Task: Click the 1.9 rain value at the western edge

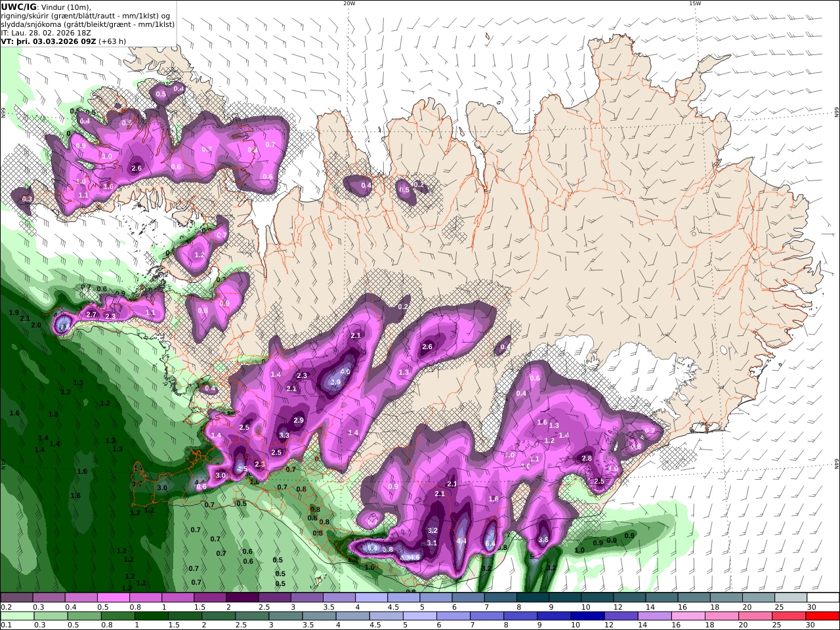Action: pyautogui.click(x=14, y=312)
